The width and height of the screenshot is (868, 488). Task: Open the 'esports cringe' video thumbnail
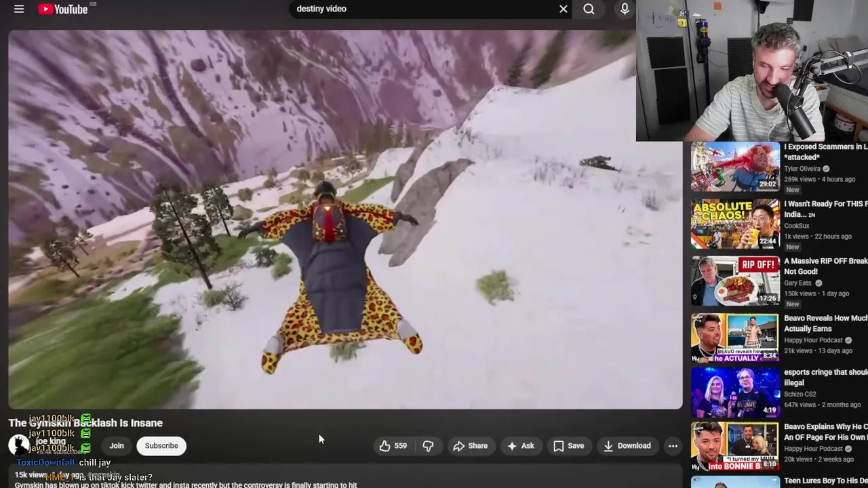coord(735,392)
